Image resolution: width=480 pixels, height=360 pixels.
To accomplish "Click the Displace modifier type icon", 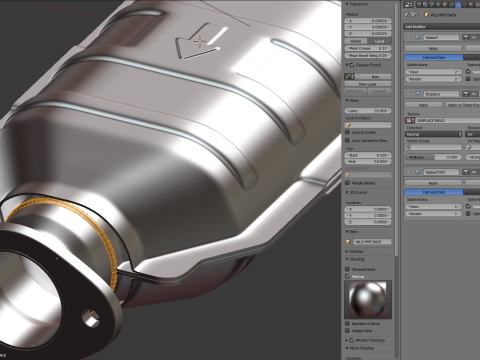I will pos(418,94).
